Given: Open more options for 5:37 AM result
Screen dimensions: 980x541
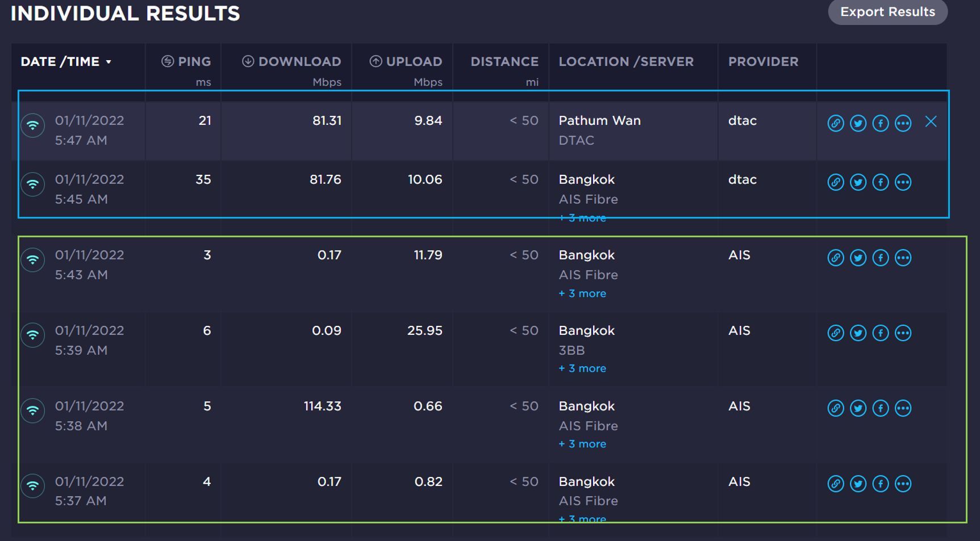Looking at the screenshot, I should point(903,484).
